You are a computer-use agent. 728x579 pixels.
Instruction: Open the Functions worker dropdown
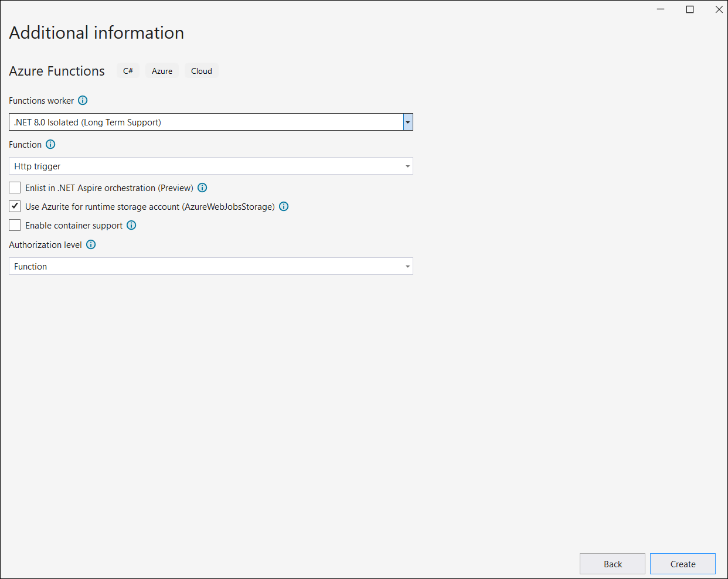click(408, 122)
